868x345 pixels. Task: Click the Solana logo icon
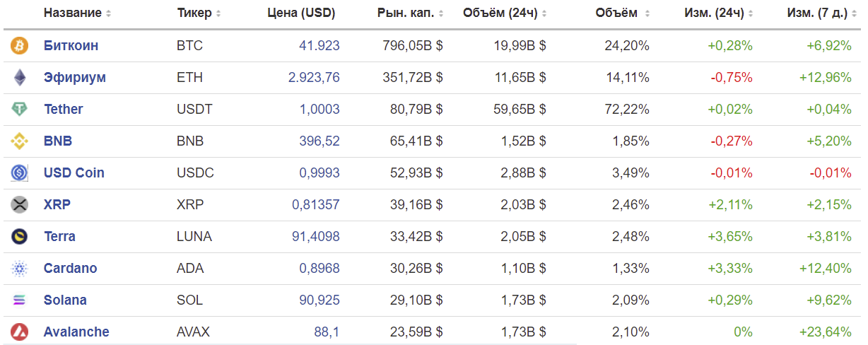point(19,300)
